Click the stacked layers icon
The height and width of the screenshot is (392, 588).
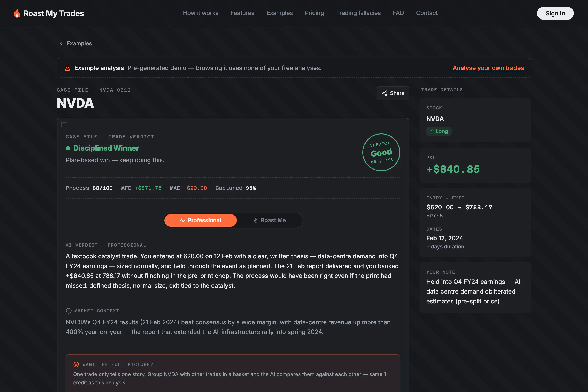(76, 364)
